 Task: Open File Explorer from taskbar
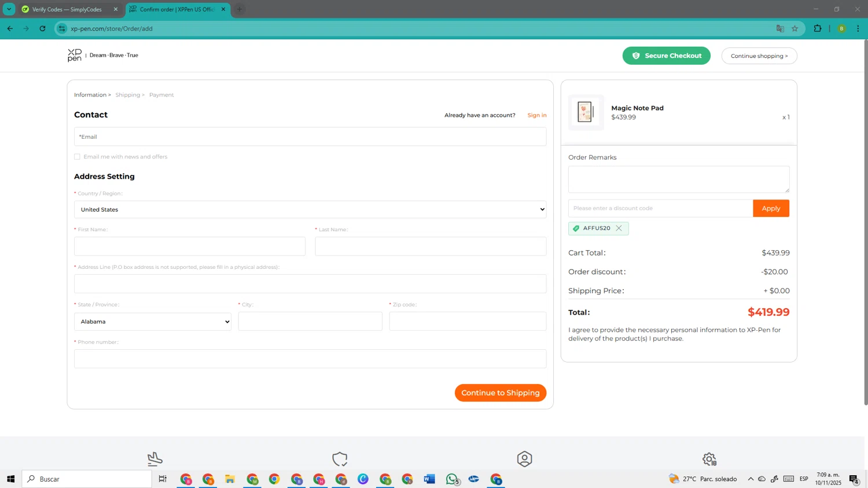tap(230, 479)
